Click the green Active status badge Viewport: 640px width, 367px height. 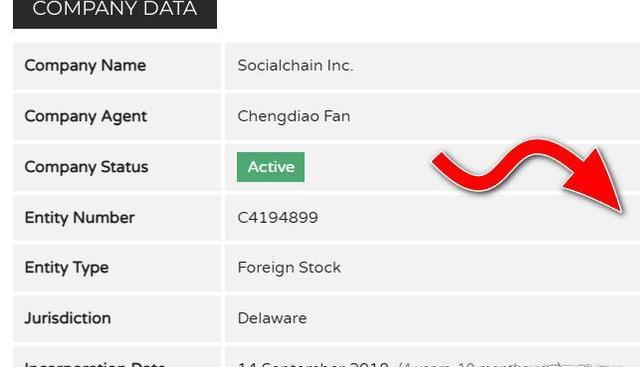271,167
